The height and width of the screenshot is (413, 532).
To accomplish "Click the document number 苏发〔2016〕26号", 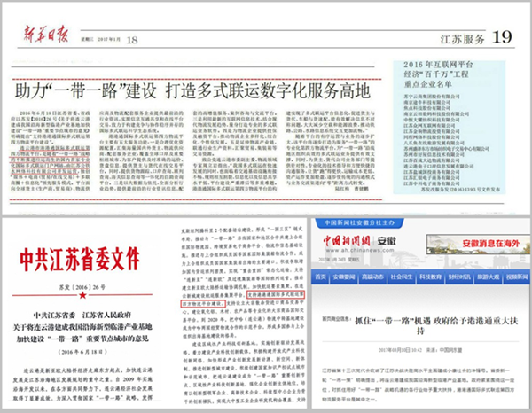I will point(82,287).
